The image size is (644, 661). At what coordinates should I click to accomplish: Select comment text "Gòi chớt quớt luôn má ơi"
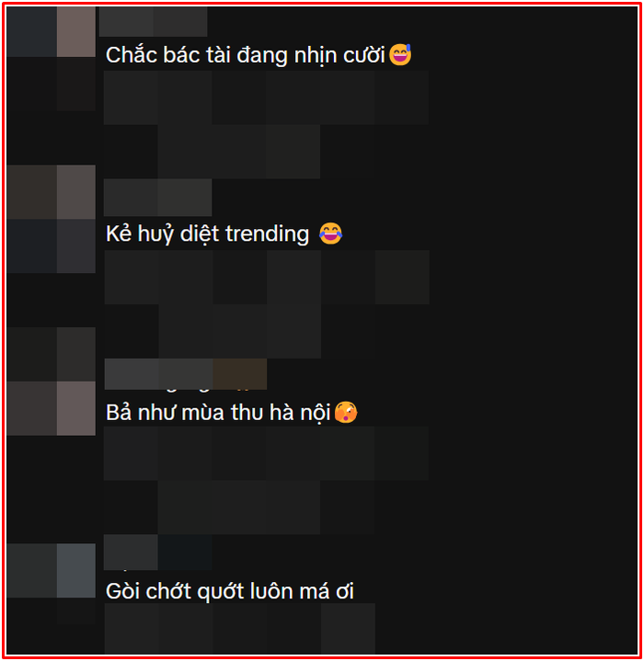point(230,591)
